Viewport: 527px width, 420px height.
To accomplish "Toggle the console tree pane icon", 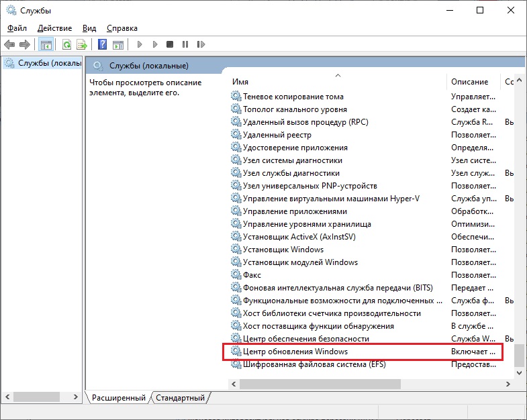I will point(46,44).
